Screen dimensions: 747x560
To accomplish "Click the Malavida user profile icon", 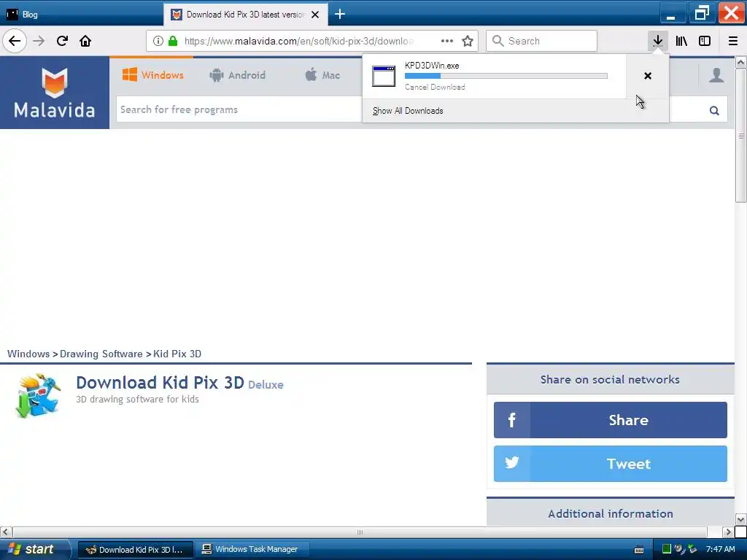I will click(716, 75).
